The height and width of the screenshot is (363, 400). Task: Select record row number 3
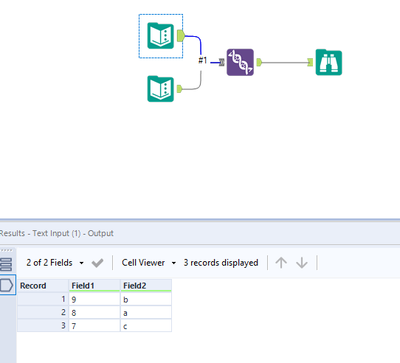click(x=43, y=325)
